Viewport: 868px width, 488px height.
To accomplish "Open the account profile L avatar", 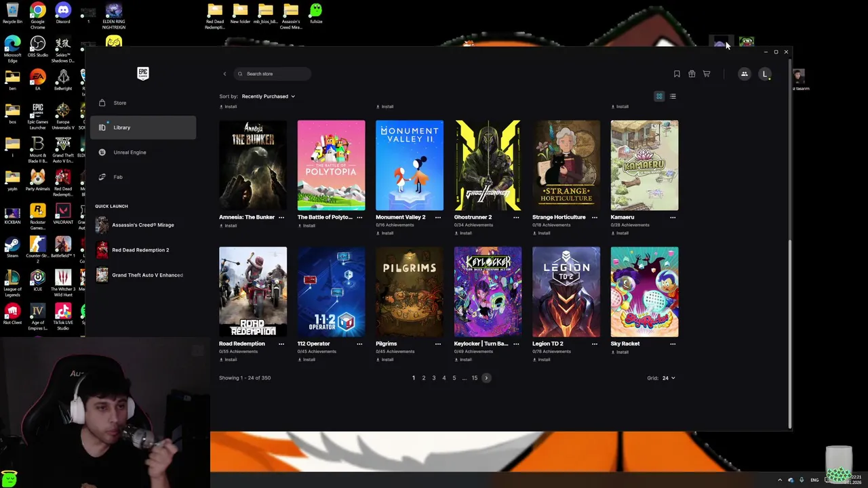I will pos(765,74).
